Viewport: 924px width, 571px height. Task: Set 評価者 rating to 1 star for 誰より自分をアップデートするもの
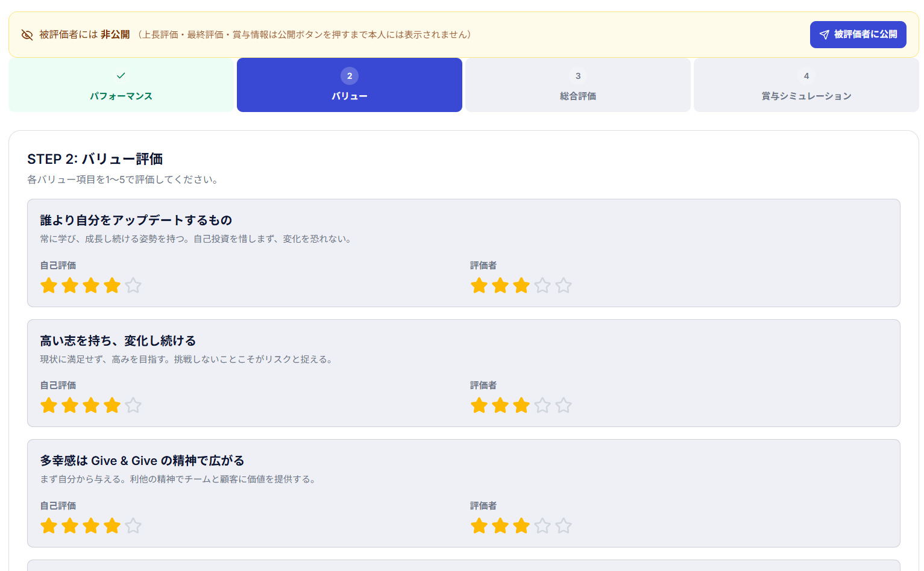[x=479, y=285]
